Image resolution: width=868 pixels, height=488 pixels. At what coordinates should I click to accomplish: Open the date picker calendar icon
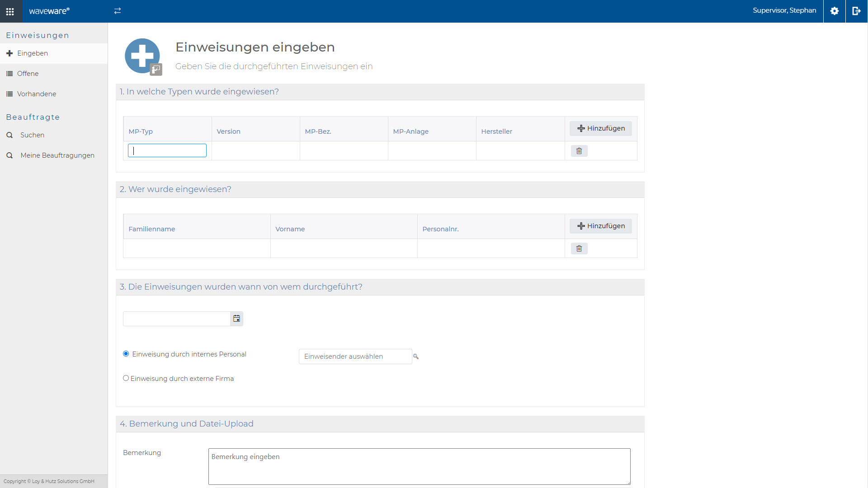236,319
